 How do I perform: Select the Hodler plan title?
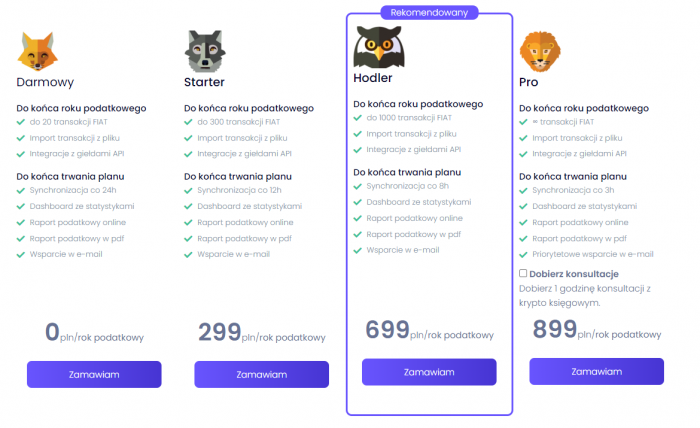[x=373, y=77]
